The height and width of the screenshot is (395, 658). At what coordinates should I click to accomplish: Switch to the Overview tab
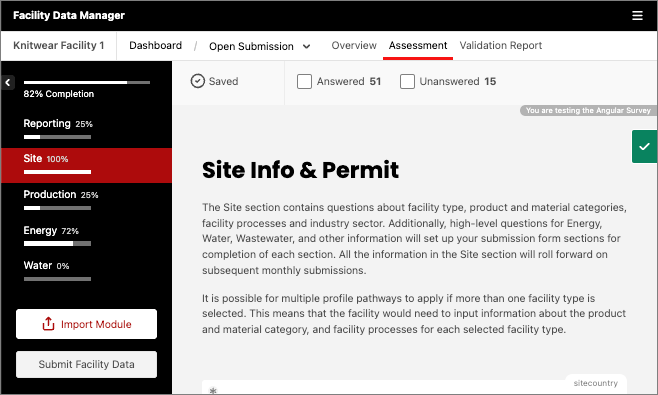(354, 45)
